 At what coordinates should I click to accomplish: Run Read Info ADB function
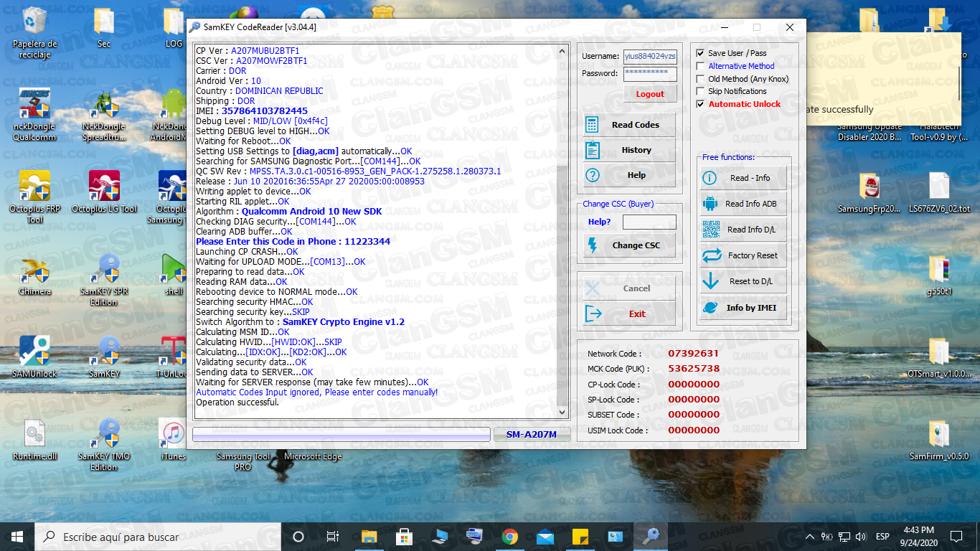point(743,204)
